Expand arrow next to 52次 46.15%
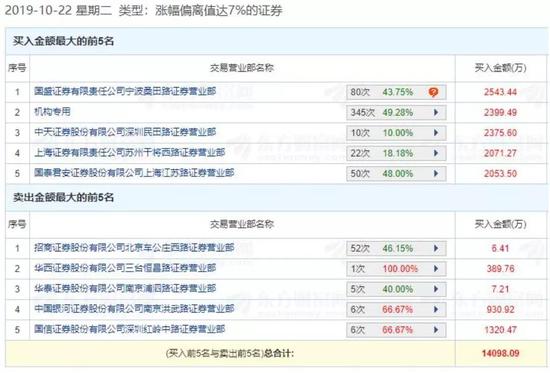Viewport: 550px width, 373px height. 436,248
